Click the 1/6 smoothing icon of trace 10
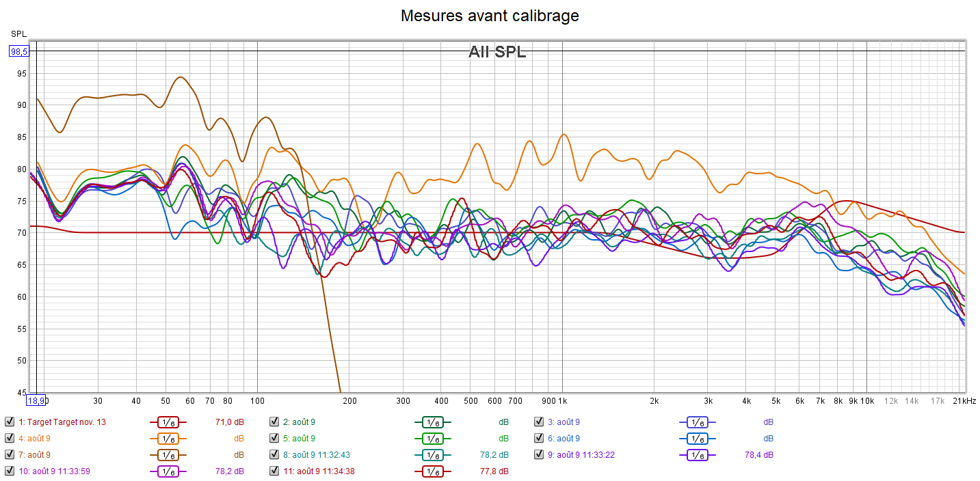Image resolution: width=980 pixels, height=481 pixels. (168, 471)
